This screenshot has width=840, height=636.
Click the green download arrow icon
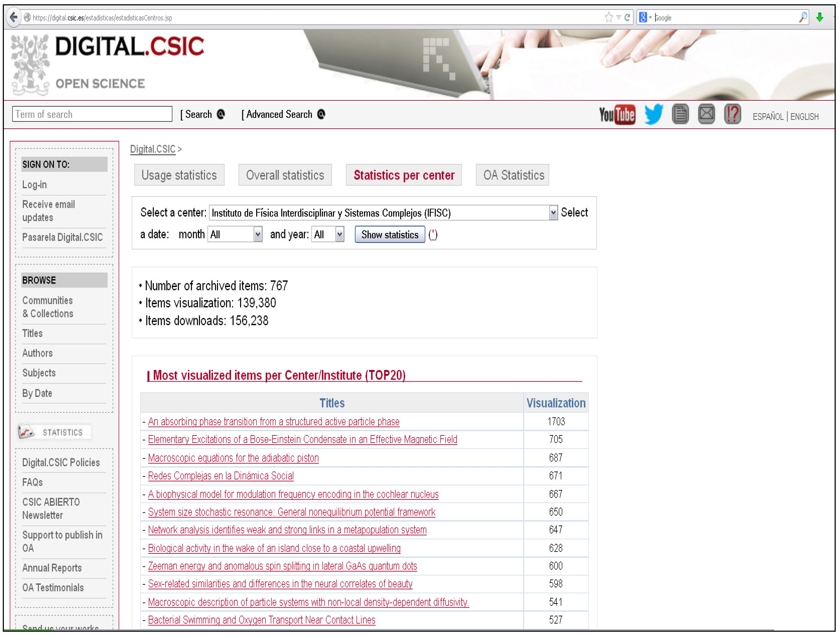tap(819, 17)
